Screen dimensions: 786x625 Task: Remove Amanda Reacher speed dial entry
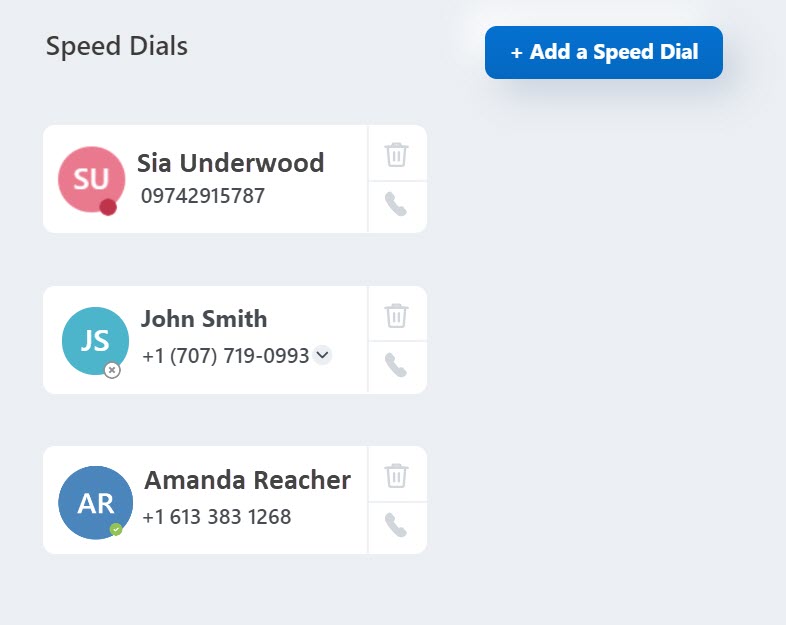[397, 475]
